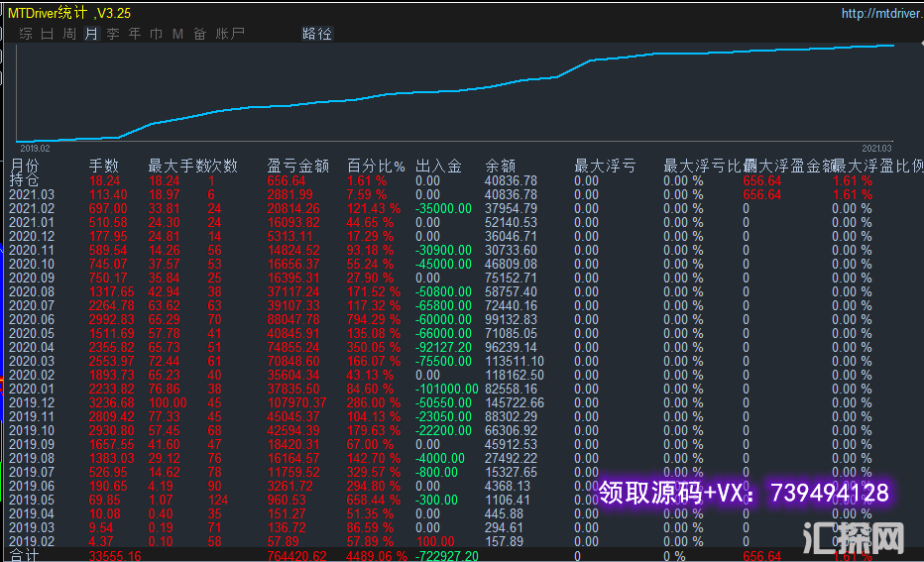Click total withdrawals -722927.20
The height and width of the screenshot is (562, 924).
(447, 555)
